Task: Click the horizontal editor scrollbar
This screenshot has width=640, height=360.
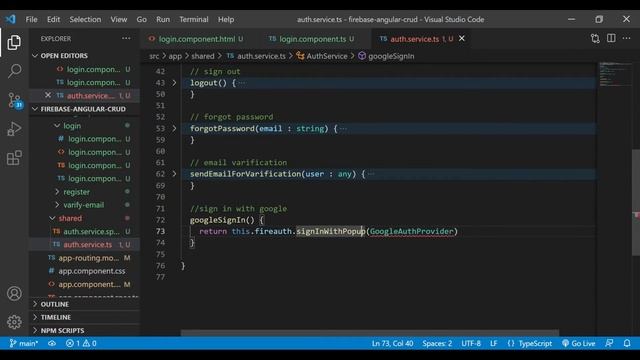Action: click(x=370, y=333)
